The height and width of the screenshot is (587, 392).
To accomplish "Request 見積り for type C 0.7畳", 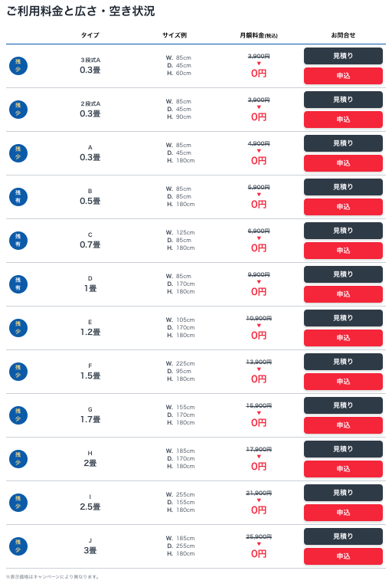I will [x=343, y=231].
